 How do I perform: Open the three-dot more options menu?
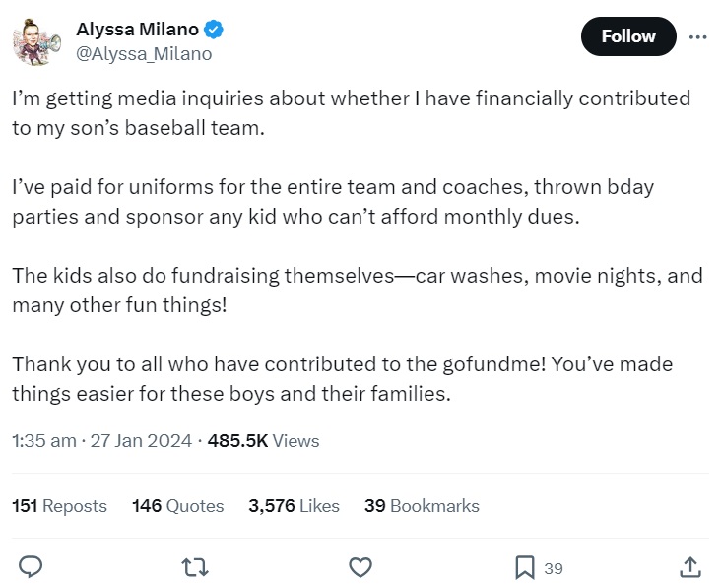pyautogui.click(x=697, y=36)
